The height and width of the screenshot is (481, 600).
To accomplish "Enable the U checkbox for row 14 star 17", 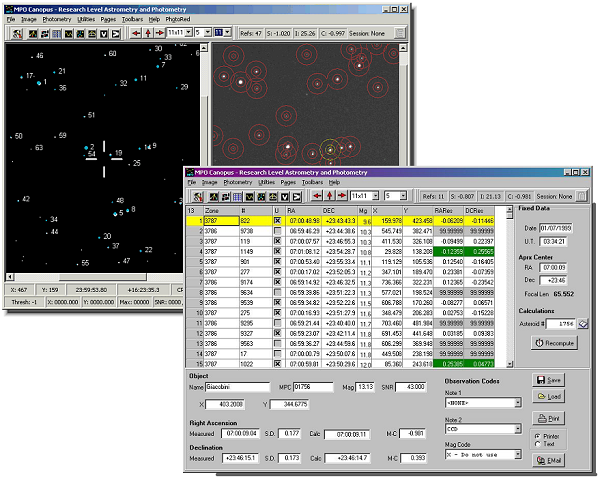I will (278, 354).
